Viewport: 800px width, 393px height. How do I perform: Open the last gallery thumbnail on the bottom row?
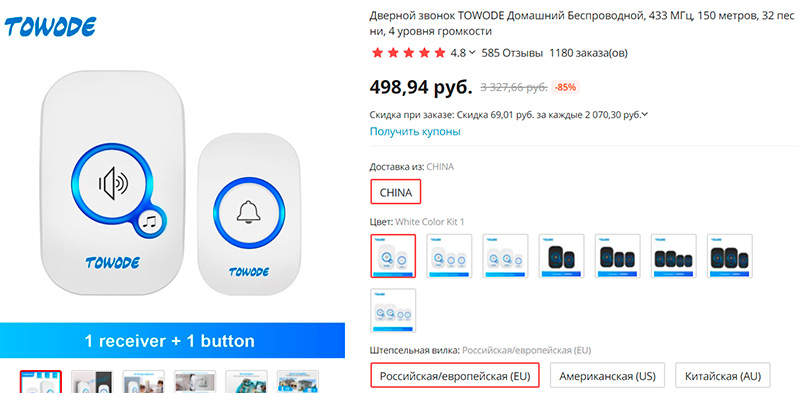pyautogui.click(x=298, y=381)
